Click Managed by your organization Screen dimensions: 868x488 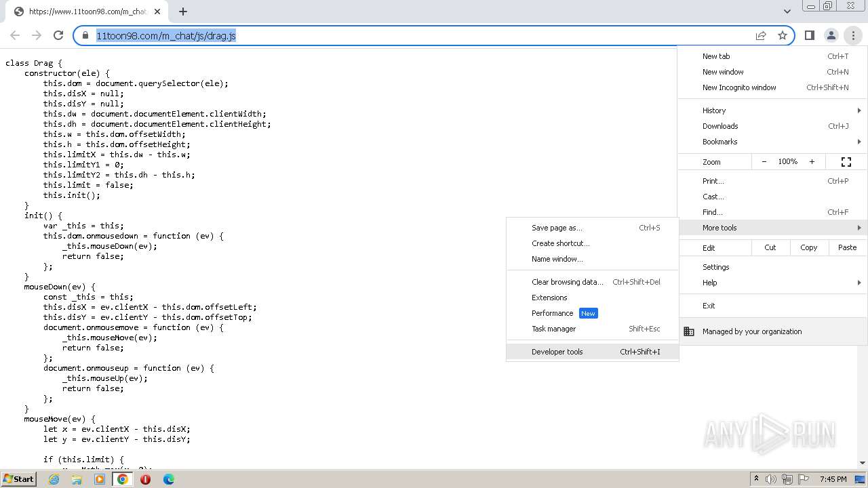(772, 331)
